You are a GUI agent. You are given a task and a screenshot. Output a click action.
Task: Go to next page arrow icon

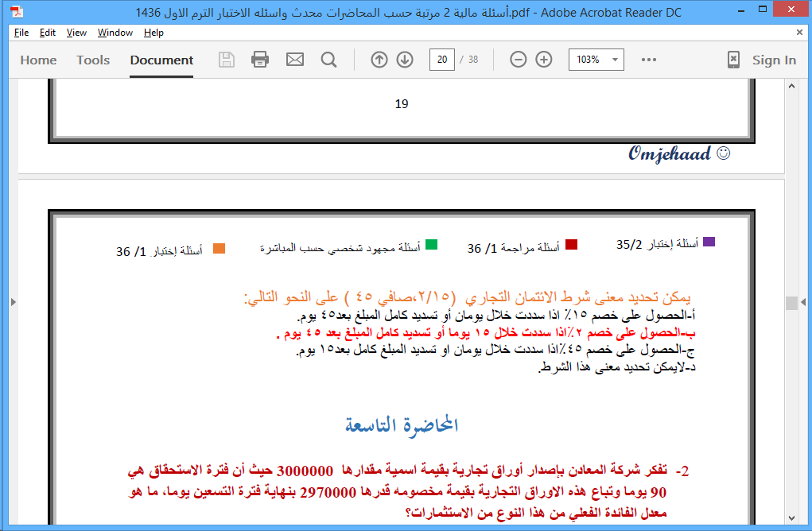(x=405, y=60)
